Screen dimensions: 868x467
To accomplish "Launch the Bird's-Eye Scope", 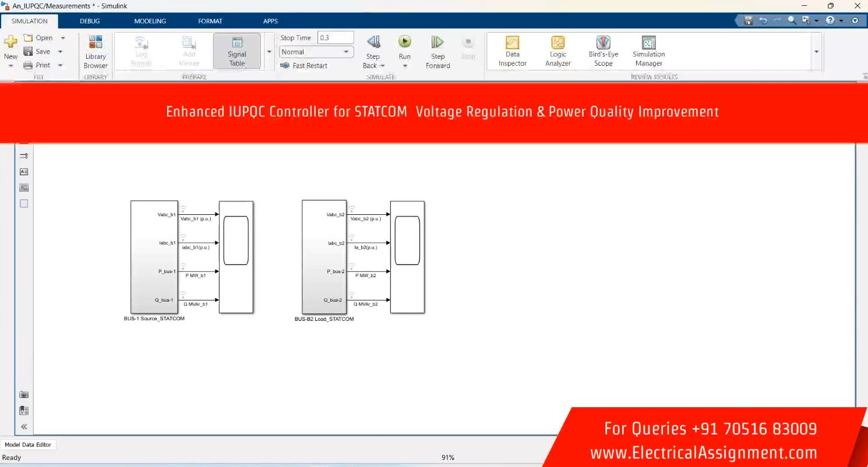I will point(603,51).
